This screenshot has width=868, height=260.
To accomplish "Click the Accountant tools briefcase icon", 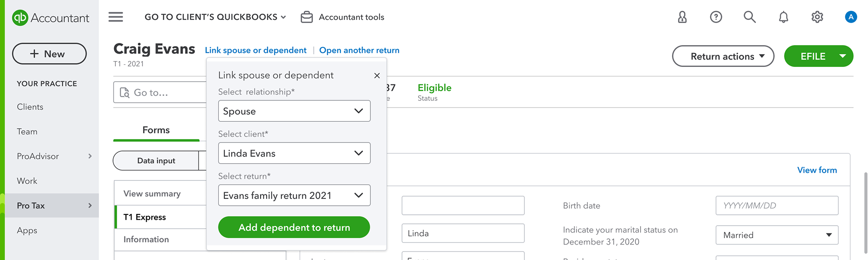I will tap(307, 17).
